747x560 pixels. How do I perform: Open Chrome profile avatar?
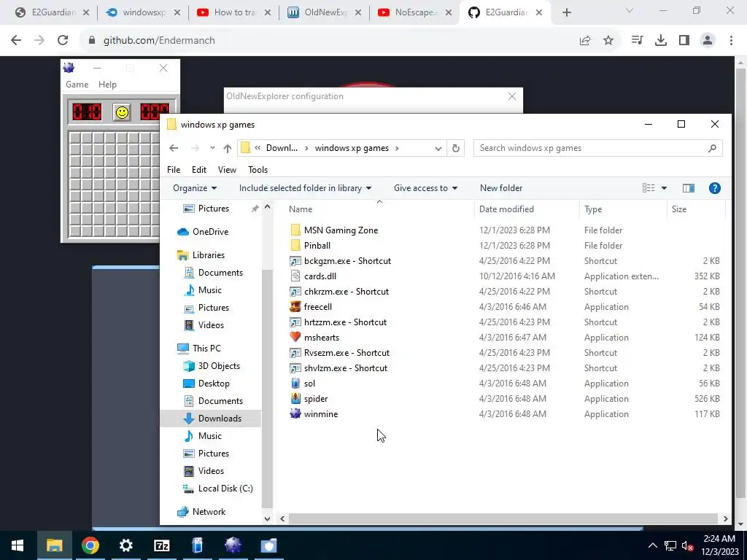(x=708, y=41)
